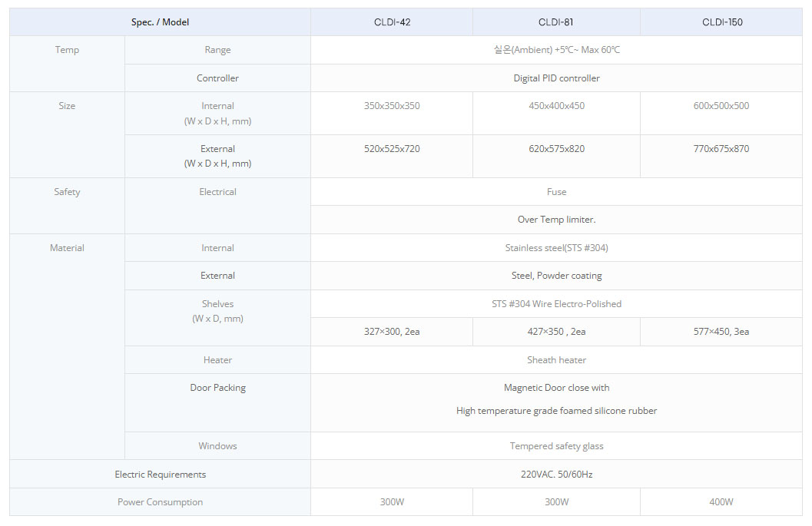Select the 220VAC. 50/60Hz value

pos(557,475)
